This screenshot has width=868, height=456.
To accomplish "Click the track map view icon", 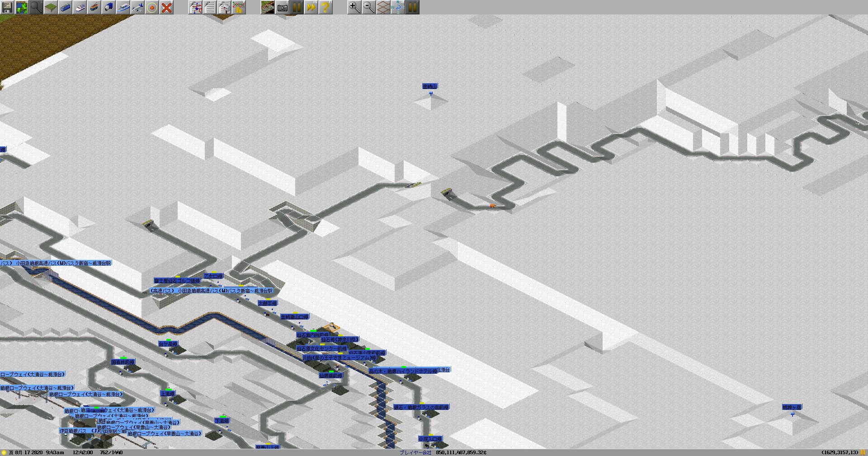I will [x=268, y=7].
